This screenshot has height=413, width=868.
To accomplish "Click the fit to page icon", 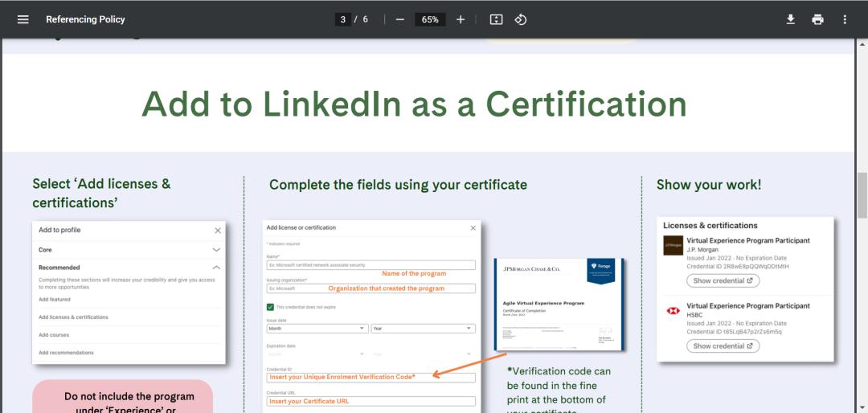I will point(497,19).
